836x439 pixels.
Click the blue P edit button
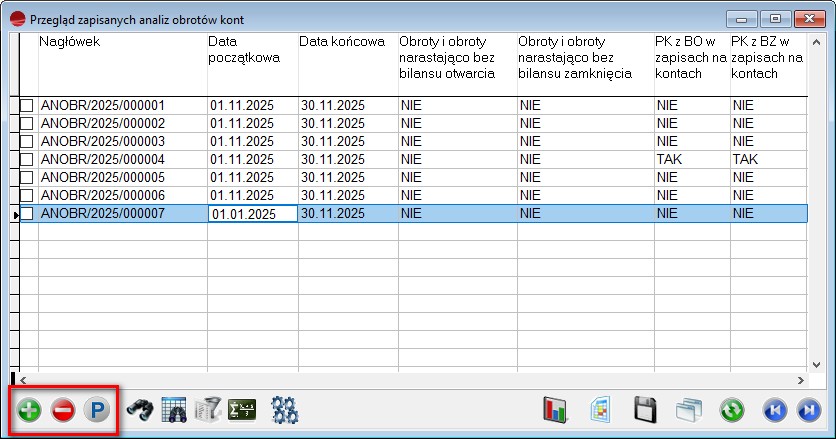pos(97,410)
